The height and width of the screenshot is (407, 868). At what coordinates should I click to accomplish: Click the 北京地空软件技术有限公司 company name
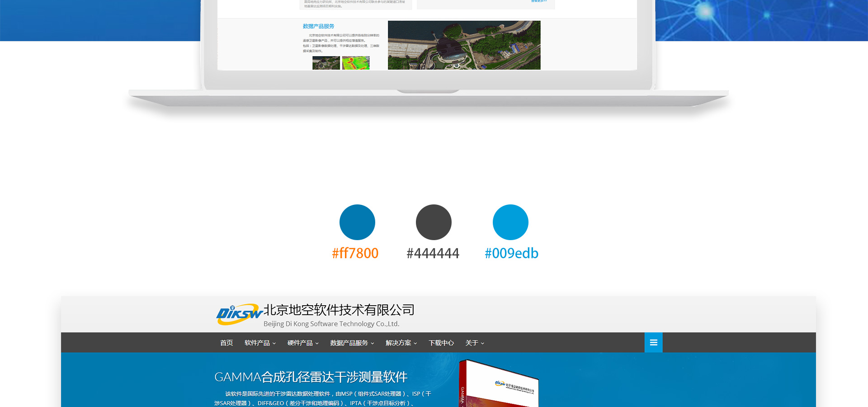click(x=339, y=310)
